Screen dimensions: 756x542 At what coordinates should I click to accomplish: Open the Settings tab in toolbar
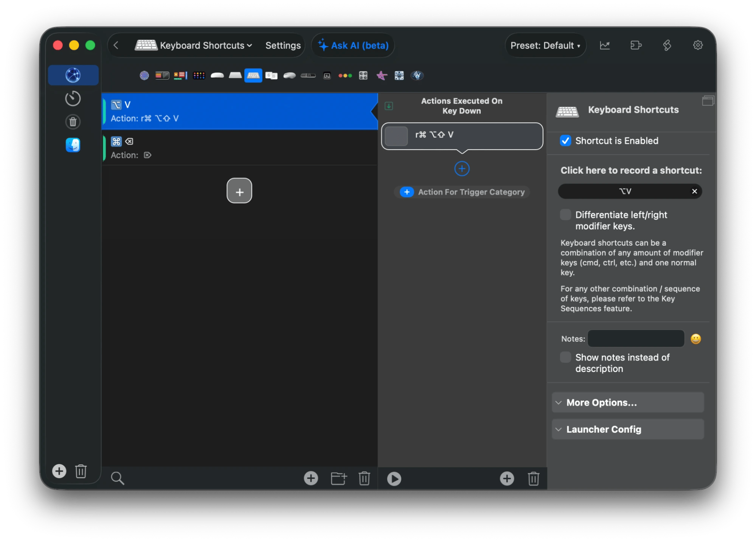tap(283, 45)
